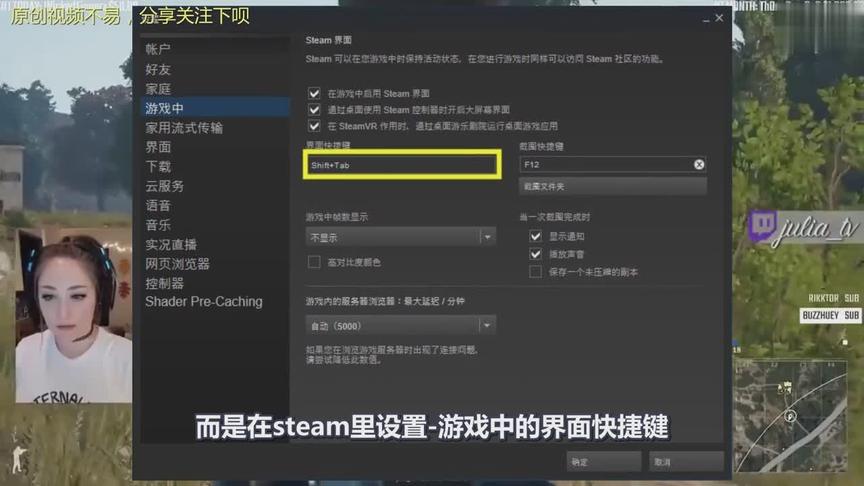Click the Shift+Tab overlay shortcut field
864x486 pixels.
[402, 165]
